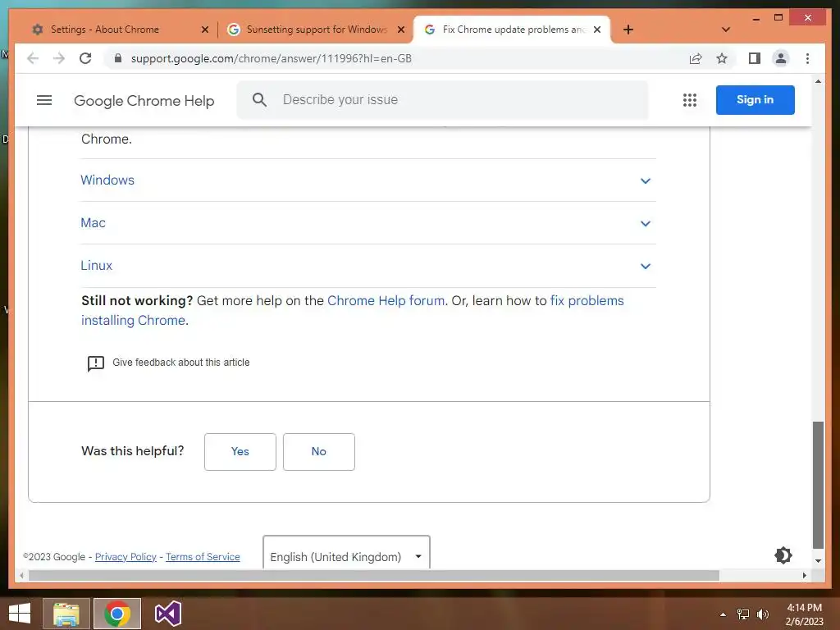Screen dimensions: 840x630
Task: Click chevron next to Windows
Action: (x=646, y=181)
